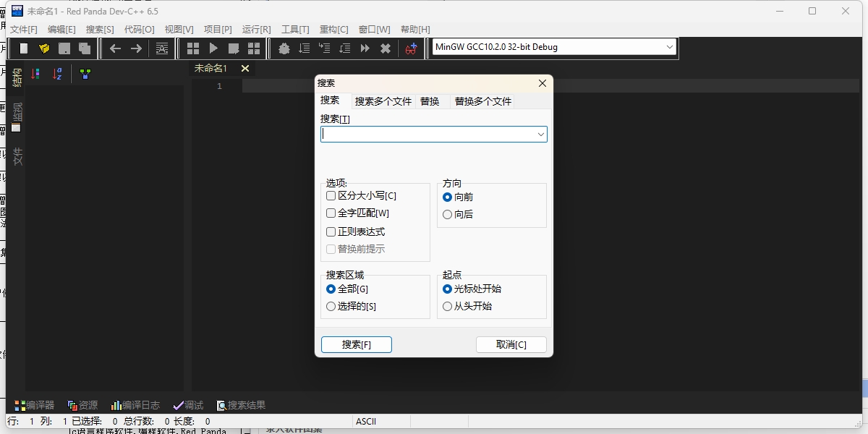
Task: Select the 向前 direction radio button
Action: coord(447,197)
